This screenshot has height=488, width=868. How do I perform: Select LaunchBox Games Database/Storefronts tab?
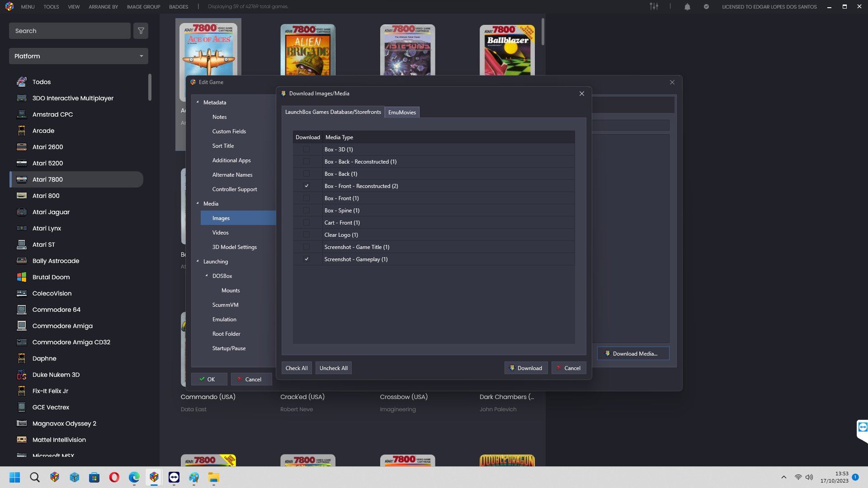point(333,112)
